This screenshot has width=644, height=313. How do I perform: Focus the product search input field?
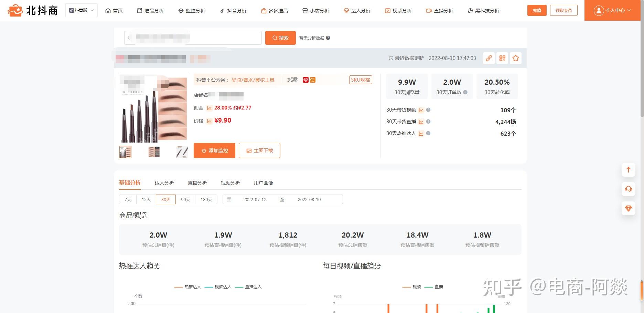193,38
